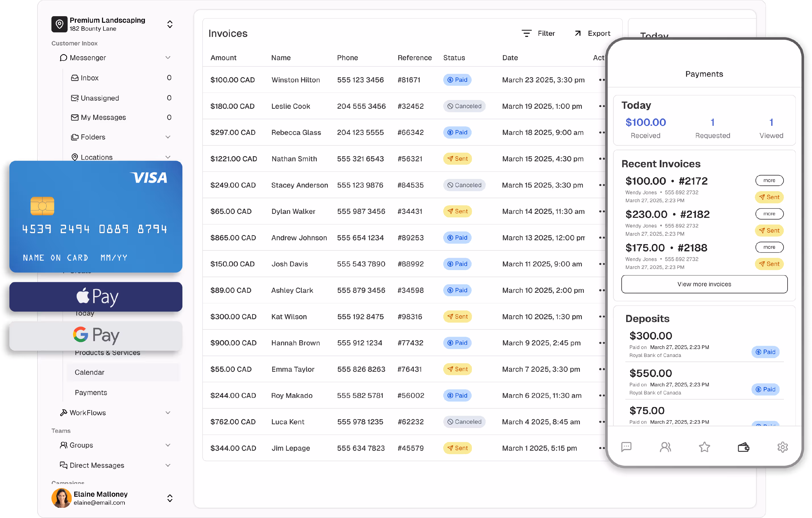Click the Groups people icon

click(63, 445)
